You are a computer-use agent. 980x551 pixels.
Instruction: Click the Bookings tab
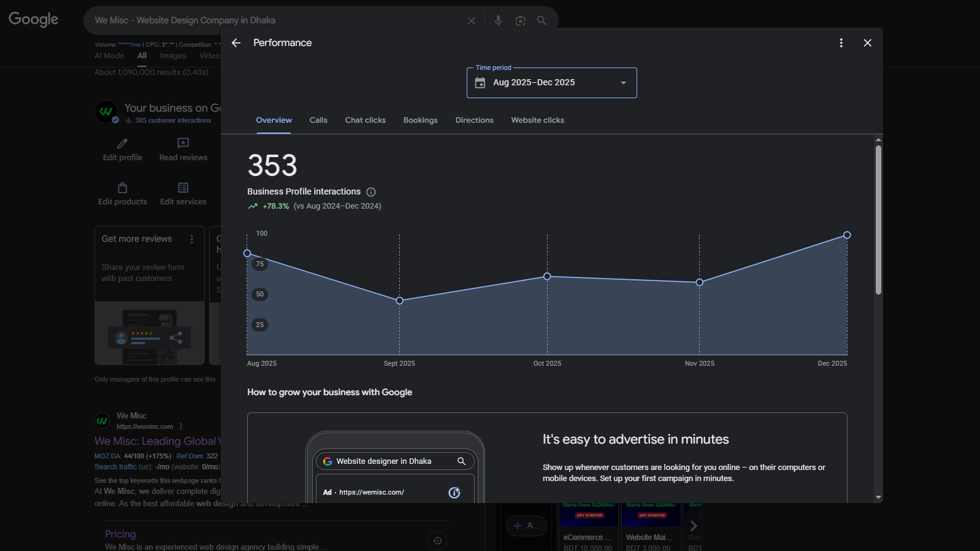coord(420,120)
